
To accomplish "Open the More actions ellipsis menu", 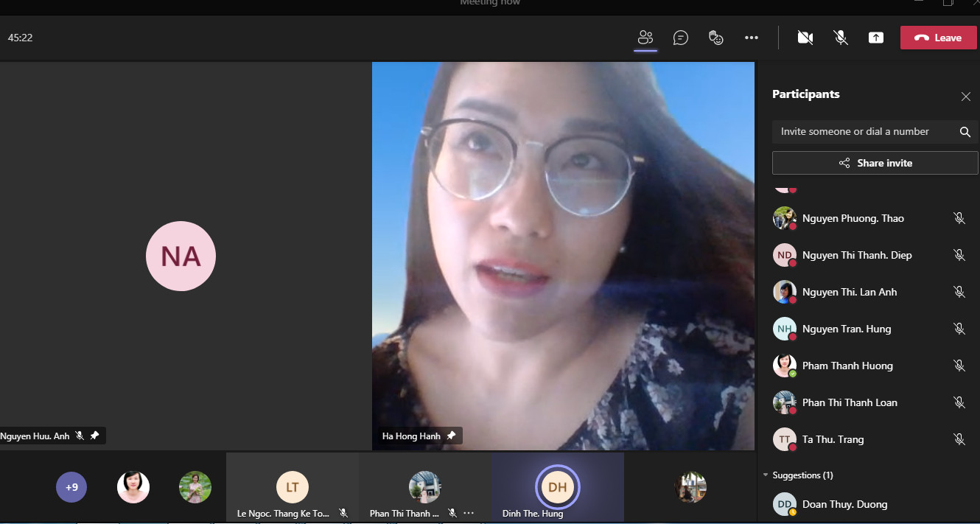I will click(x=751, y=38).
